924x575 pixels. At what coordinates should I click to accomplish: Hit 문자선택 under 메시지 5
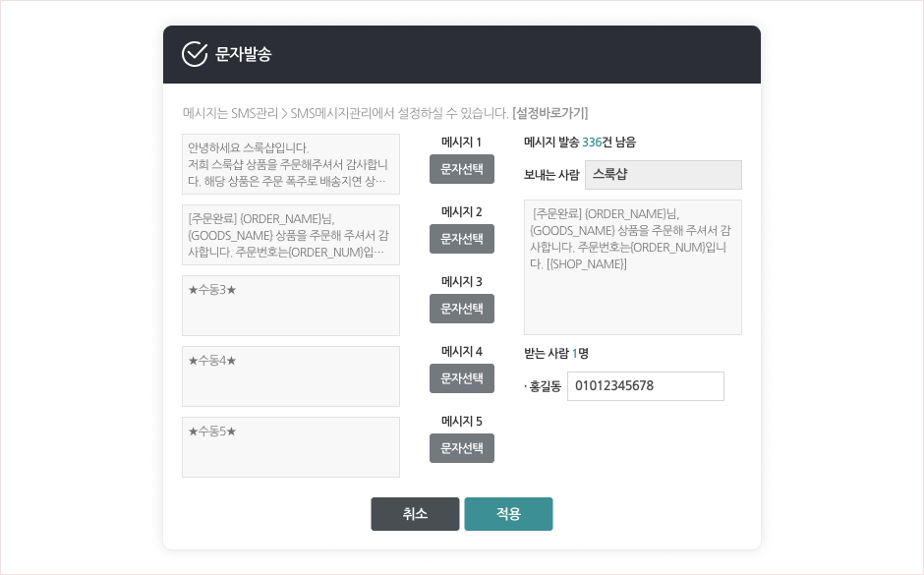click(x=461, y=448)
